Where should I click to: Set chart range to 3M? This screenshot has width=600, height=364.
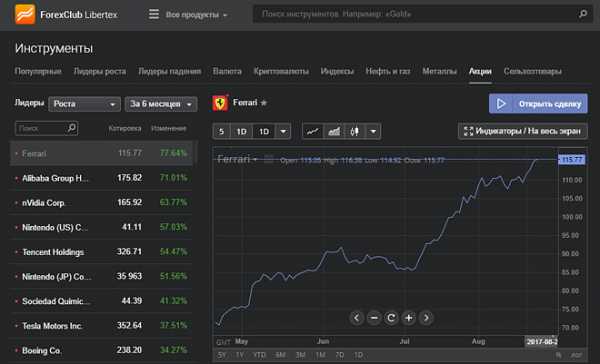click(300, 355)
